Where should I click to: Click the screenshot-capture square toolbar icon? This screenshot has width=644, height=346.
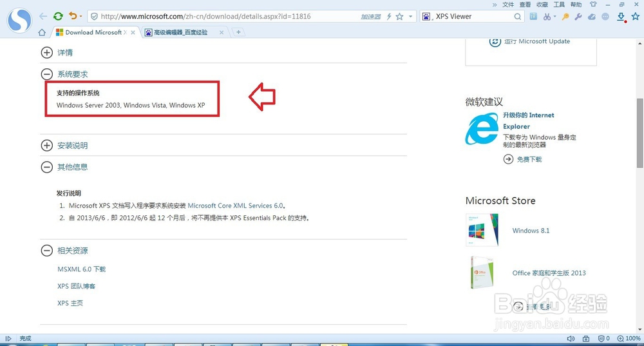(533, 17)
